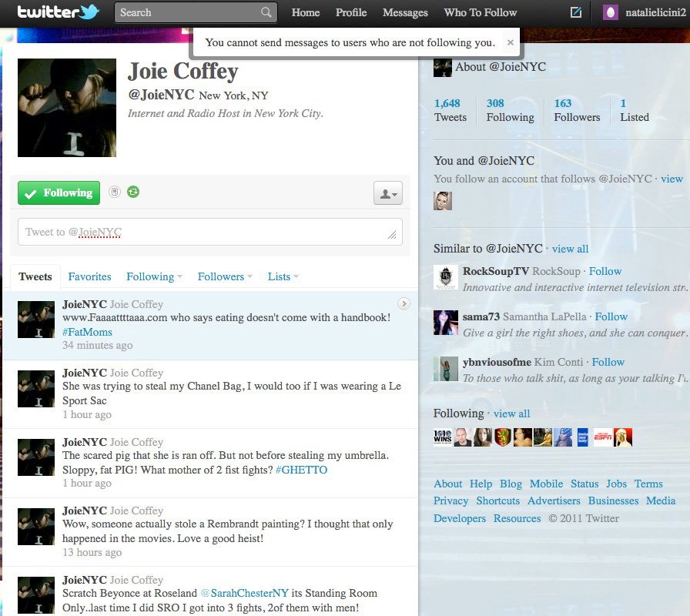690x616 pixels.
Task: Click view link for mutual followers
Action: (x=672, y=179)
